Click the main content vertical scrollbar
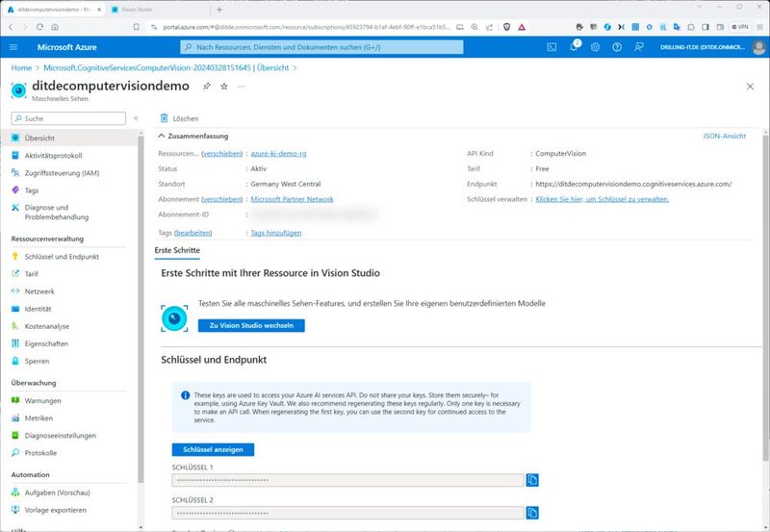This screenshot has height=532, width=770. [765, 298]
